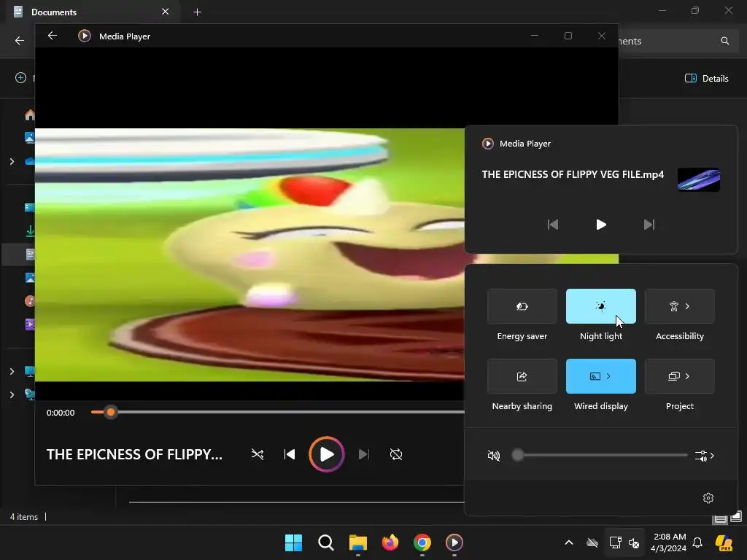This screenshot has height=560, width=747.
Task: Open quick settings gear icon
Action: [708, 497]
